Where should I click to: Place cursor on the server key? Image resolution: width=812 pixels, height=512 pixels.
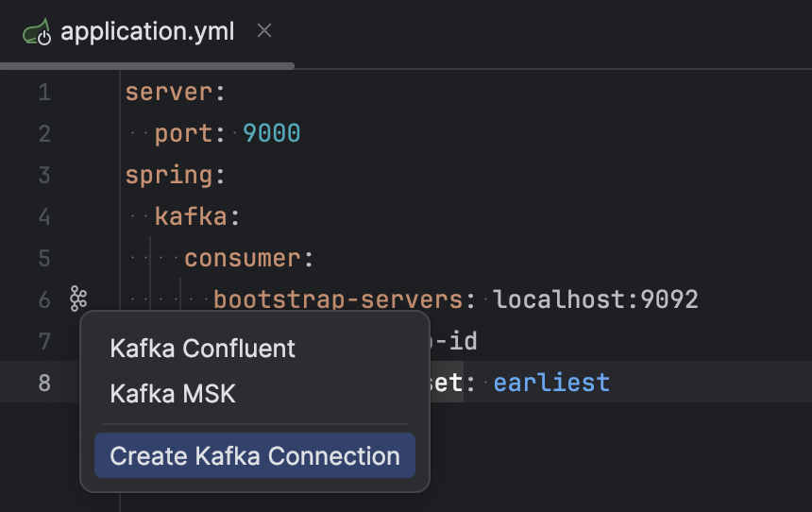pyautogui.click(x=169, y=93)
